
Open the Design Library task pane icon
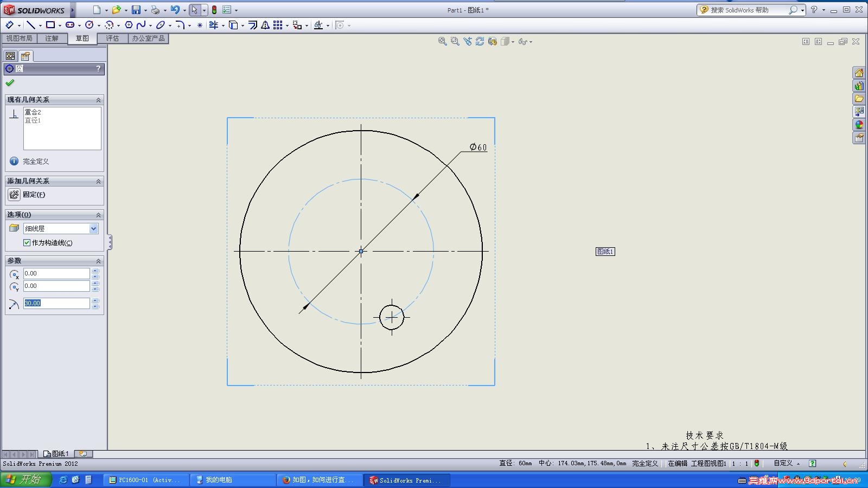pyautogui.click(x=859, y=86)
